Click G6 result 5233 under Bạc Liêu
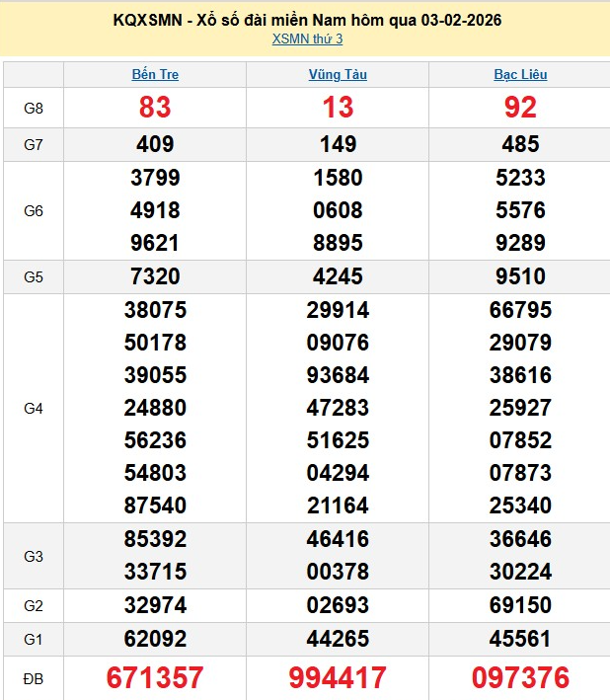The height and width of the screenshot is (700, 610). (x=520, y=178)
